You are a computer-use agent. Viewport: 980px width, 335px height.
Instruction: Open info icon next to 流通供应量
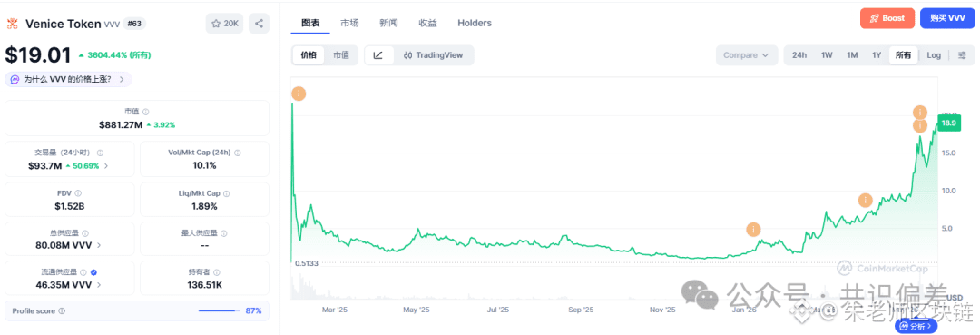(x=83, y=272)
